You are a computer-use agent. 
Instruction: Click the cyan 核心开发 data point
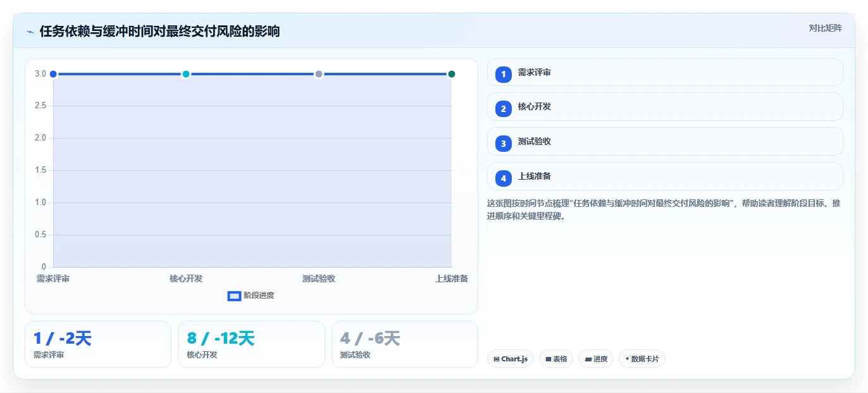[x=186, y=74]
